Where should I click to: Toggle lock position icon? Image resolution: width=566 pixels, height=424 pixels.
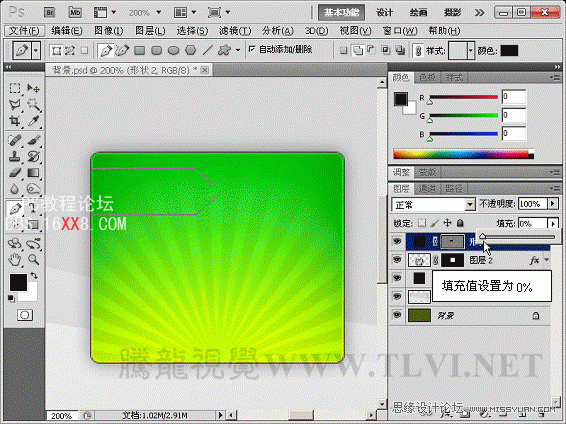pos(447,223)
